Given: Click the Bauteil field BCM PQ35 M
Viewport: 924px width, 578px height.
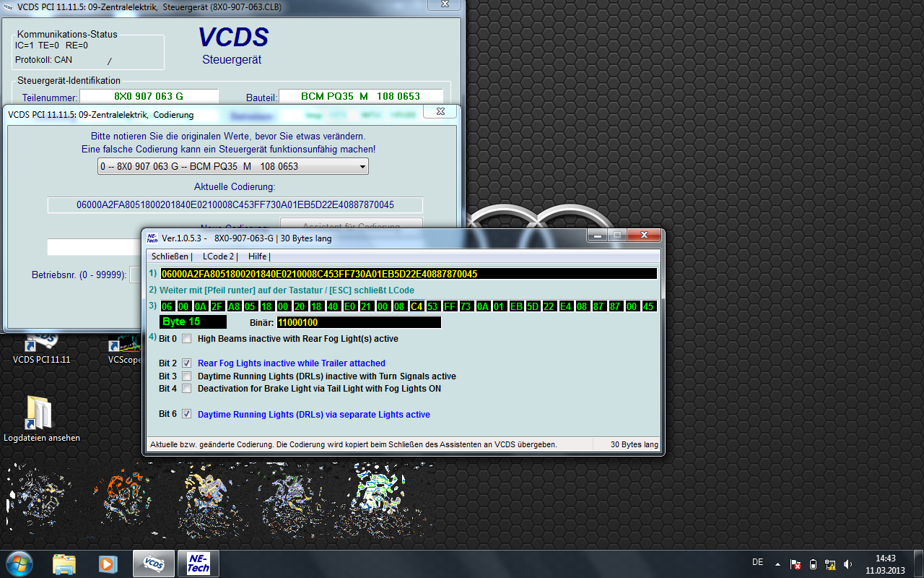Looking at the screenshot, I should pos(361,96).
